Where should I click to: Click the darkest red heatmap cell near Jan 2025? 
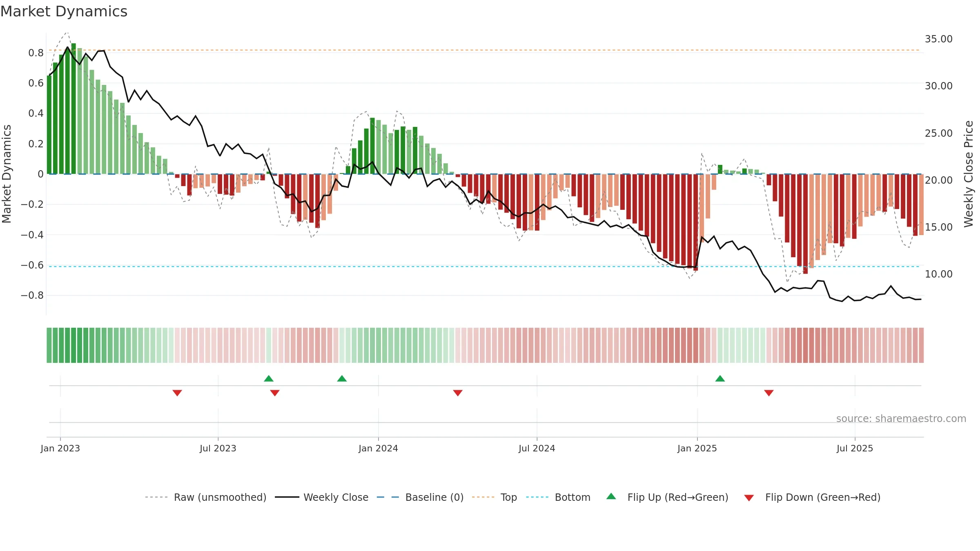(695, 345)
